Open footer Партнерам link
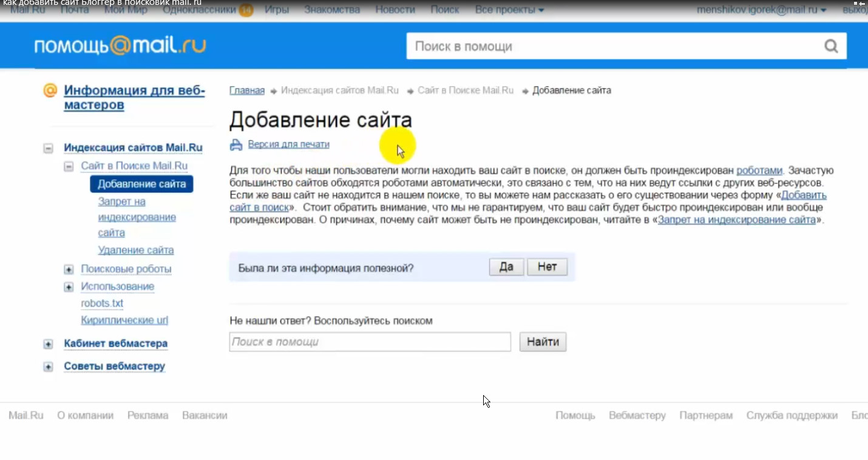868x460 pixels. tap(706, 416)
